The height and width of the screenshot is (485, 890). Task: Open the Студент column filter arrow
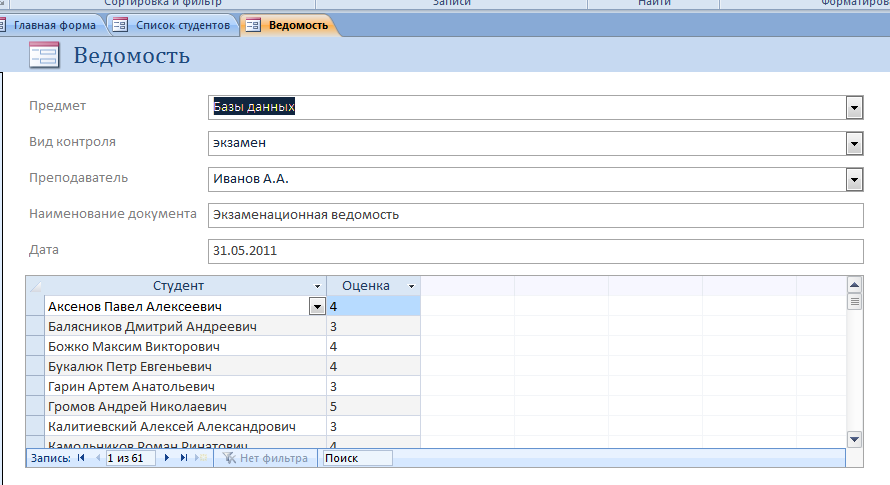(317, 286)
